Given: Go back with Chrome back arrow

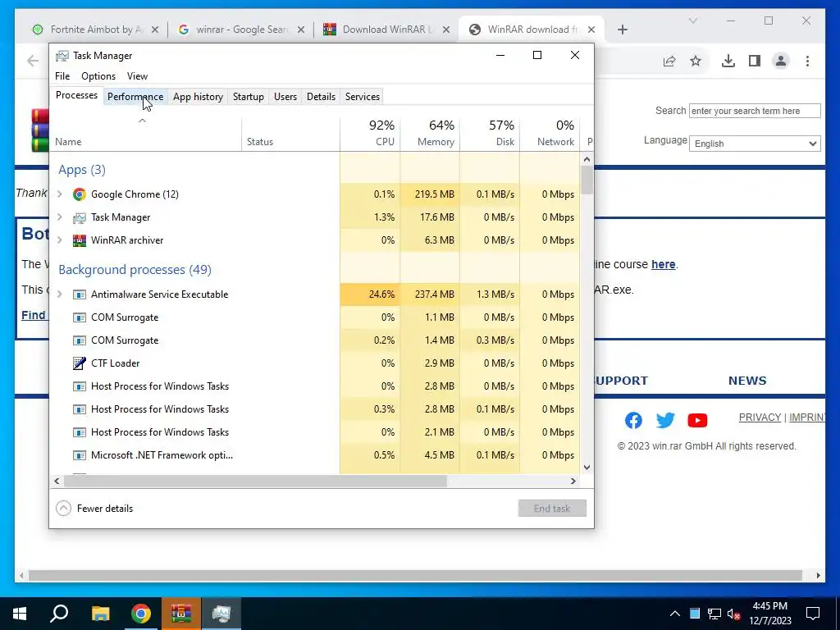Looking at the screenshot, I should coord(33,61).
